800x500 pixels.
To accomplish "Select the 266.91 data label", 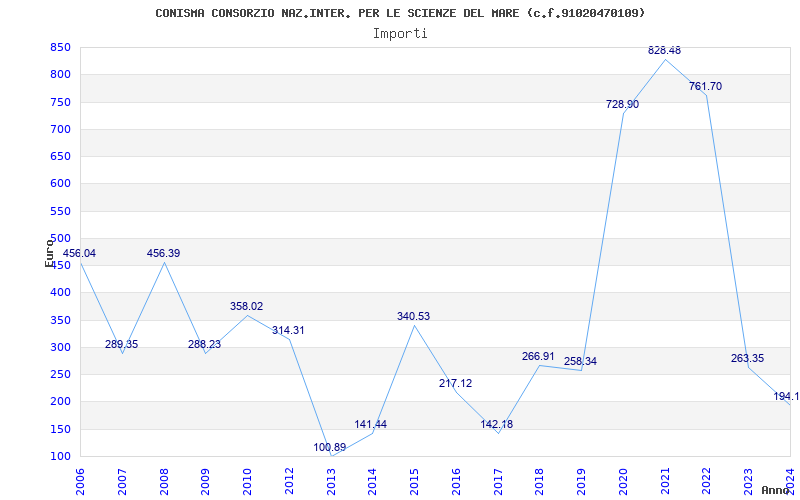I will click(x=538, y=357).
